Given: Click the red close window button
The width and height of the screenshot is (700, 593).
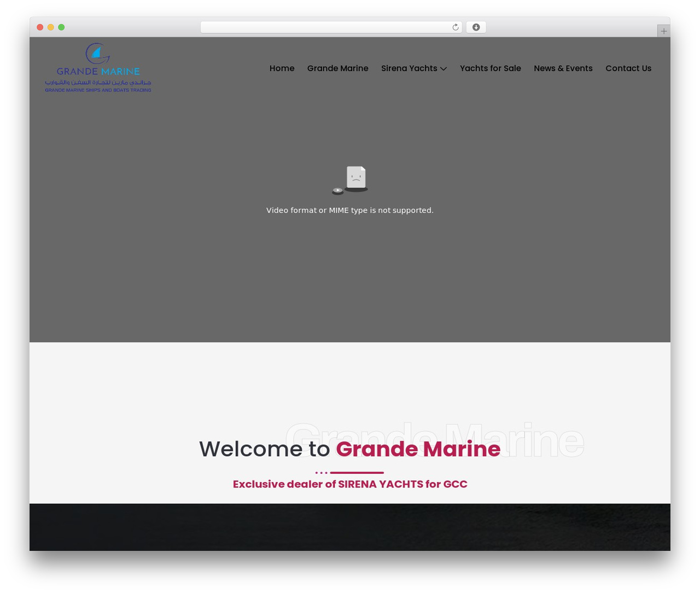Looking at the screenshot, I should (40, 27).
